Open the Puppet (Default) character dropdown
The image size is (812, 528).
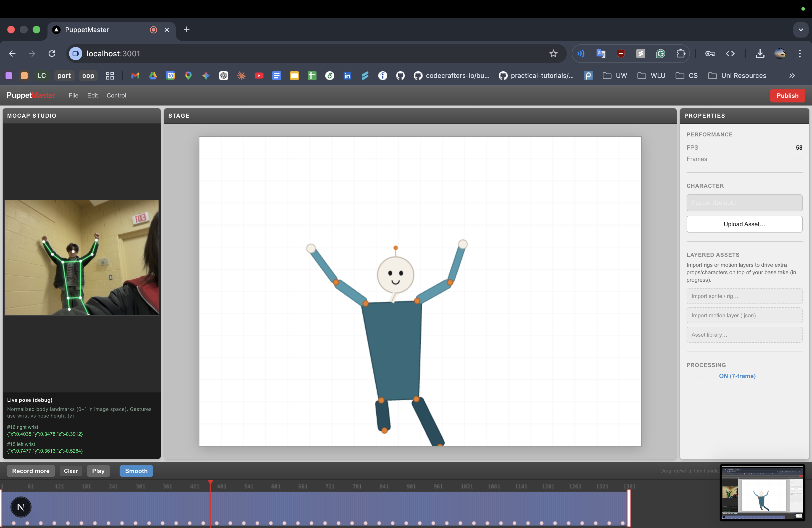744,203
